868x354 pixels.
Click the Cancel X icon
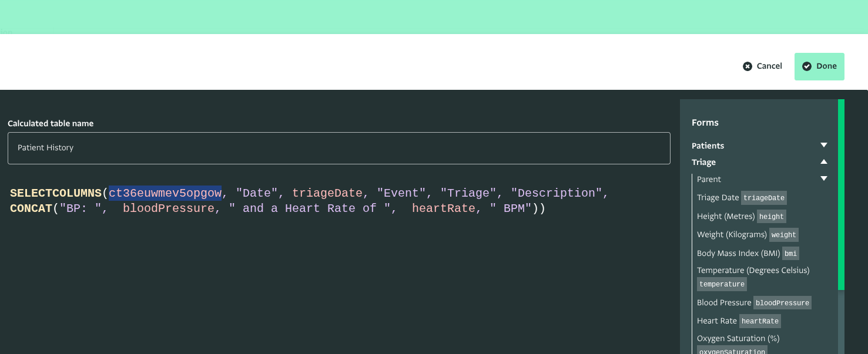pyautogui.click(x=748, y=66)
